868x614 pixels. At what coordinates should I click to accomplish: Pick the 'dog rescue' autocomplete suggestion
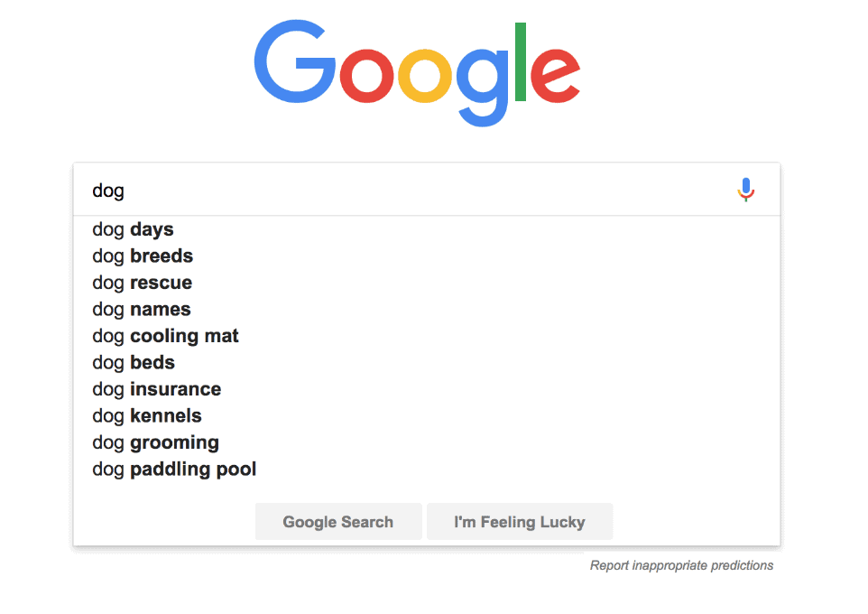(142, 283)
